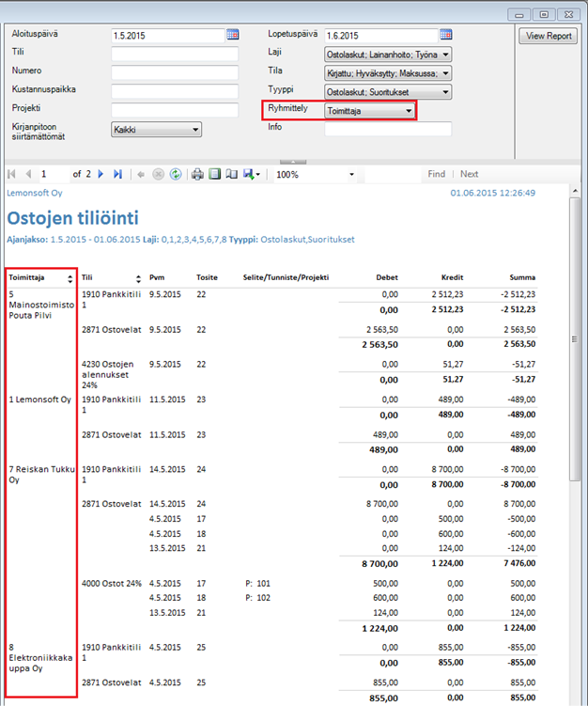Click the 4000 Ostot 24% account
588x706 pixels.
click(112, 584)
